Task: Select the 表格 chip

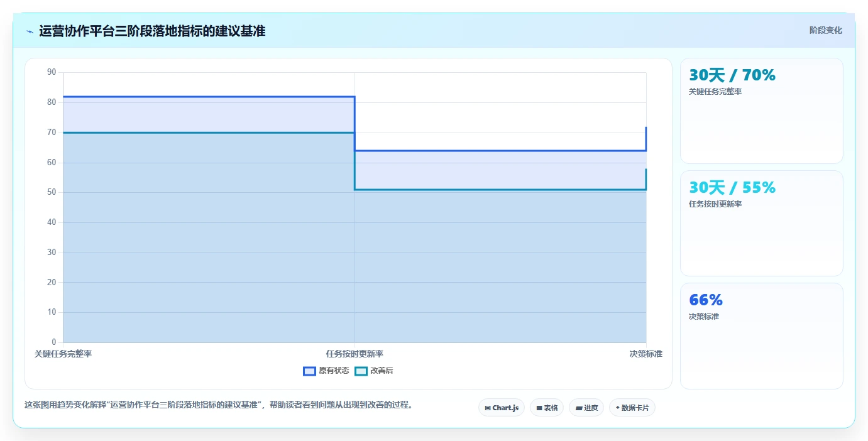Action: [547, 408]
